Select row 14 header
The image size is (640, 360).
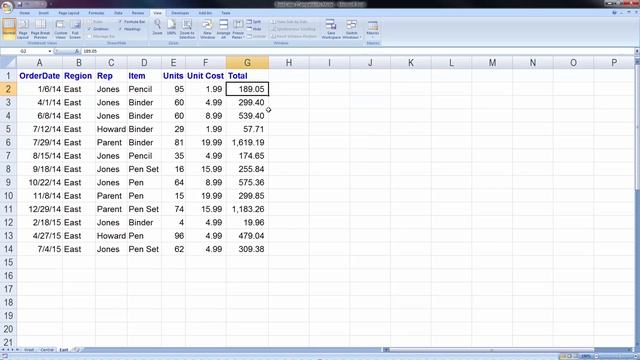pyautogui.click(x=8, y=249)
